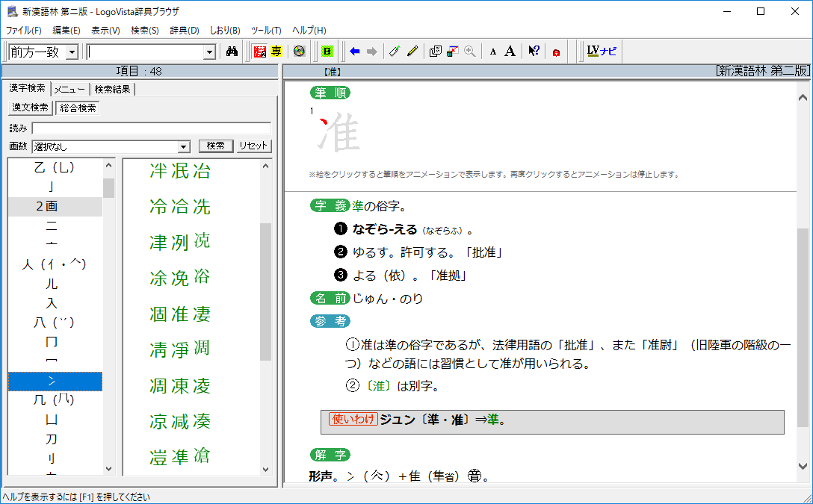This screenshot has width=813, height=504.
Task: Switch to the 検索結果 tab
Action: [112, 89]
